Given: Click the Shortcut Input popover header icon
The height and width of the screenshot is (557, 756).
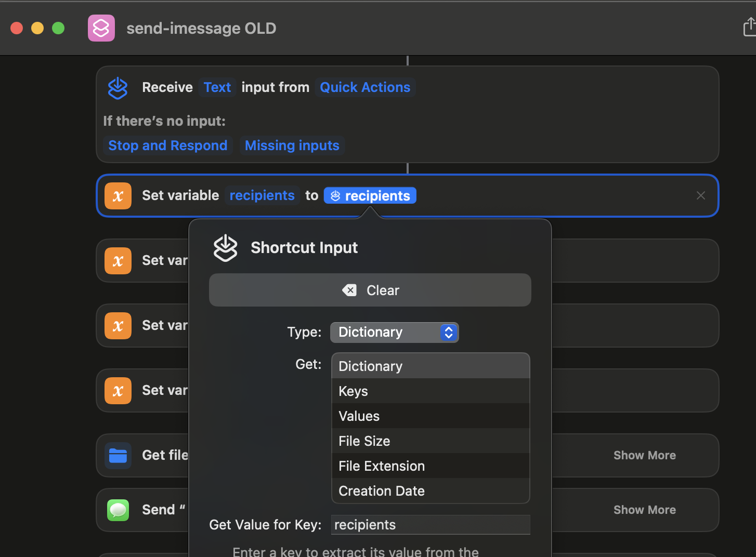Looking at the screenshot, I should pos(225,248).
